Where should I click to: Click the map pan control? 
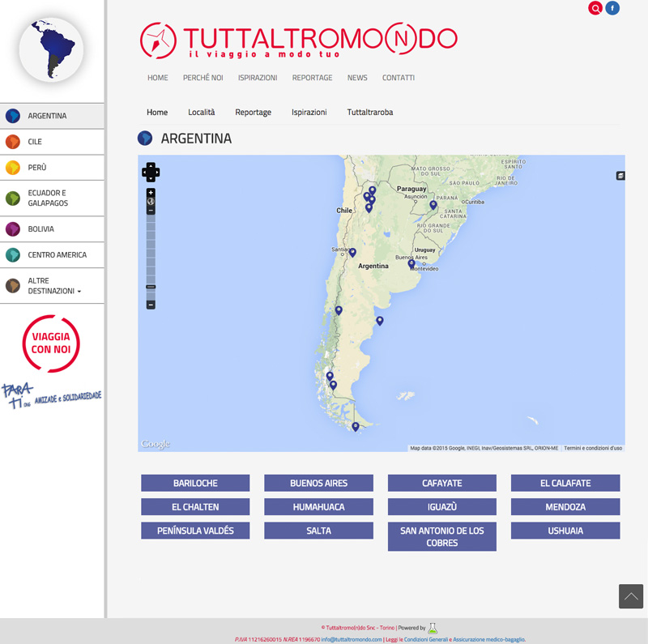tap(151, 172)
